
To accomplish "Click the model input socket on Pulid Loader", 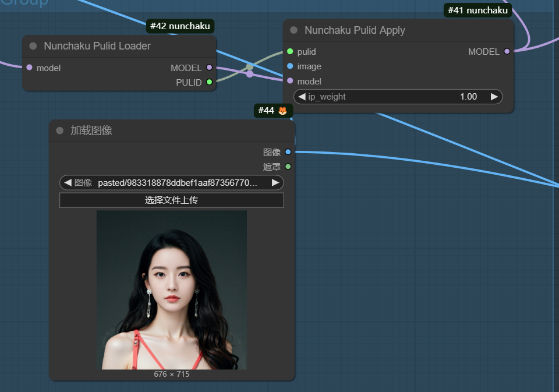I will [x=29, y=68].
